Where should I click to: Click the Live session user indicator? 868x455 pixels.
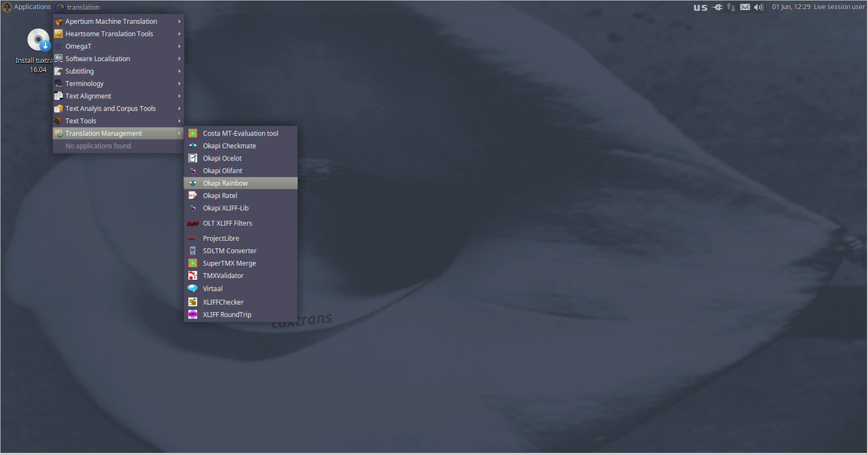click(839, 7)
